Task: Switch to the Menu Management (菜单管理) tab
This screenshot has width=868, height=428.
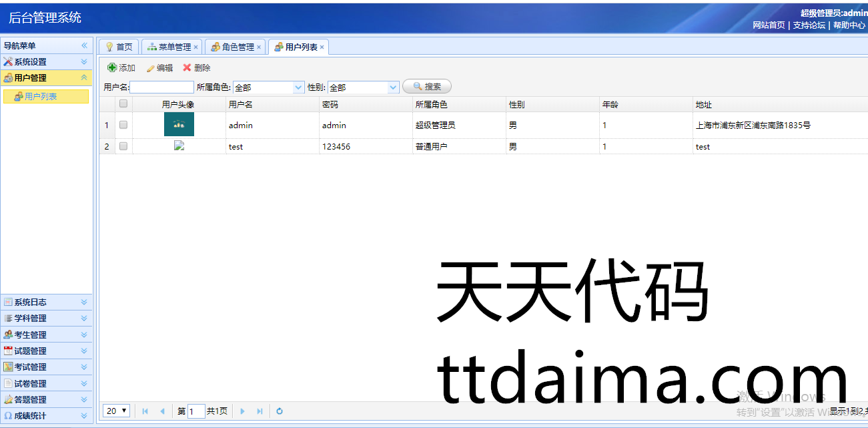Action: click(x=174, y=47)
